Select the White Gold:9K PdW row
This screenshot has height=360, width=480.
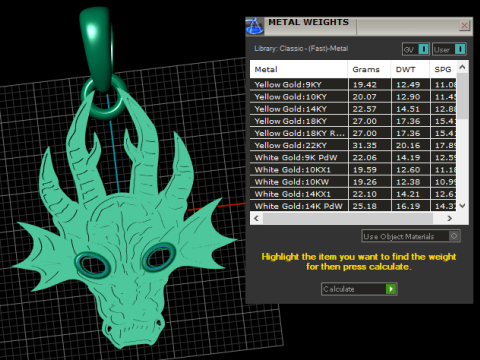point(353,158)
